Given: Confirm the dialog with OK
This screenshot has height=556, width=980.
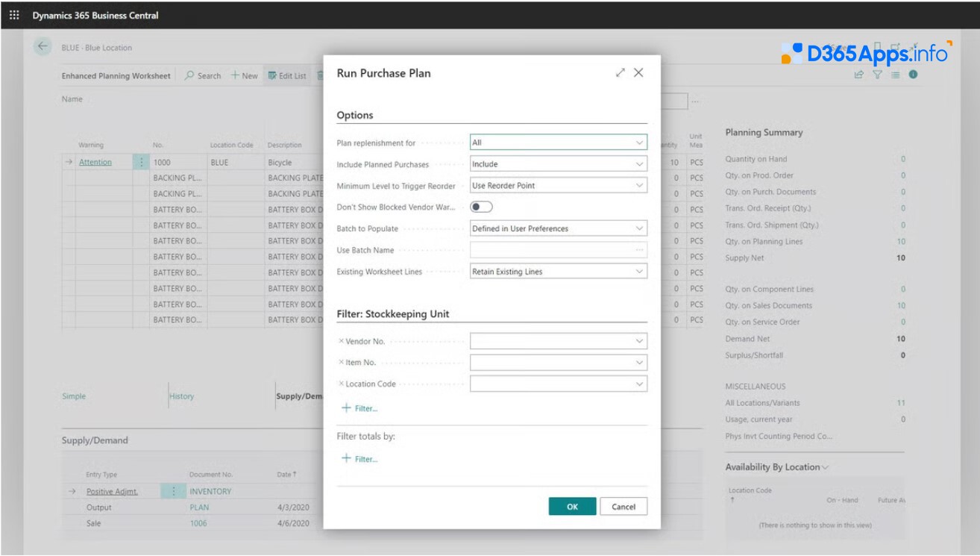Looking at the screenshot, I should tap(572, 507).
